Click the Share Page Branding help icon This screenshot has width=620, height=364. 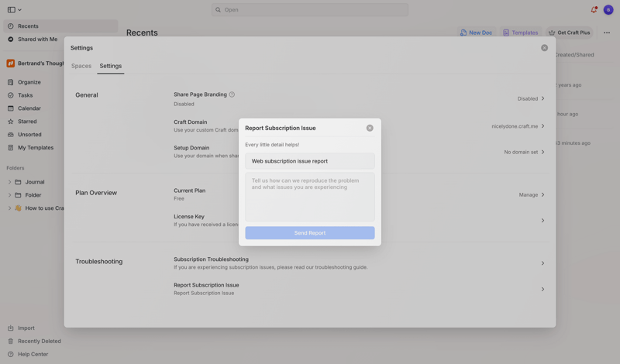(x=232, y=94)
